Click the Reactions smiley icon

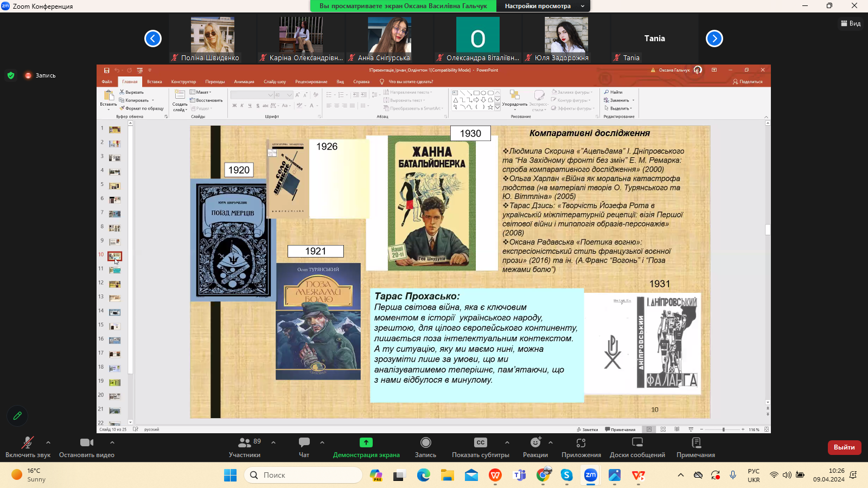pos(535,443)
